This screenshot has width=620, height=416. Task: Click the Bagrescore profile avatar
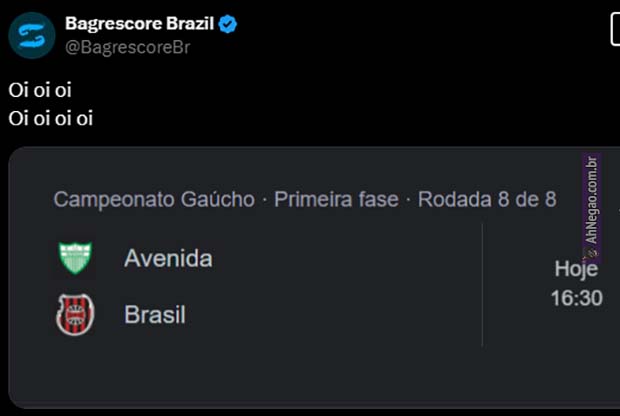31,34
